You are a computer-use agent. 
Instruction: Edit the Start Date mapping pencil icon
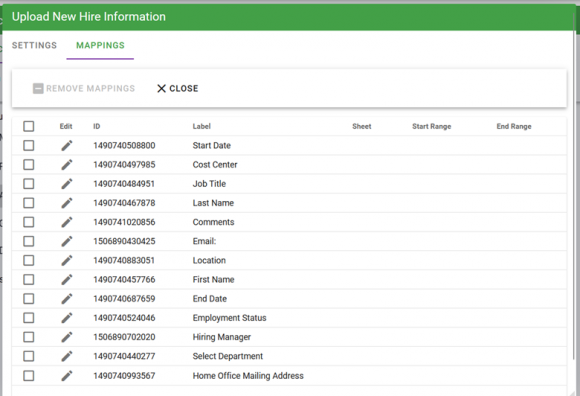(x=67, y=146)
